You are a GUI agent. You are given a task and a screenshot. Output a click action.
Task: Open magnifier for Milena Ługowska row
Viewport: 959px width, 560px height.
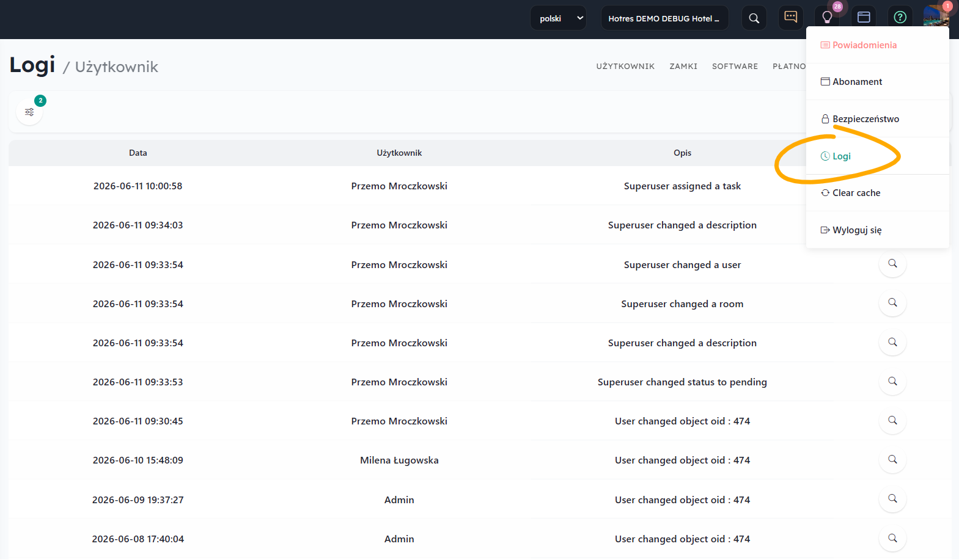click(x=892, y=460)
